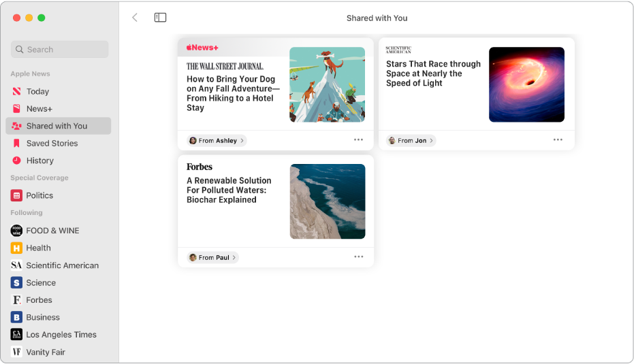Open the Los Angeles Times icon
Image resolution: width=634 pixels, height=364 pixels.
click(x=16, y=335)
